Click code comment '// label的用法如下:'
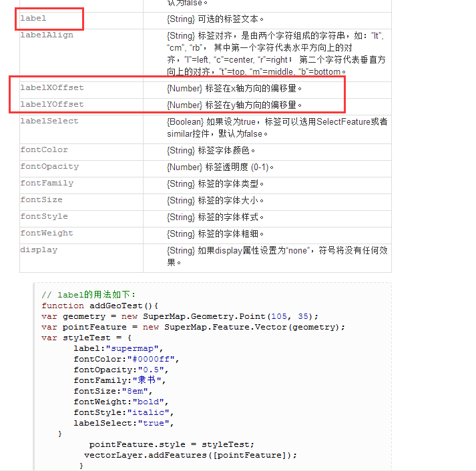This screenshot has width=476, height=471. coord(89,294)
